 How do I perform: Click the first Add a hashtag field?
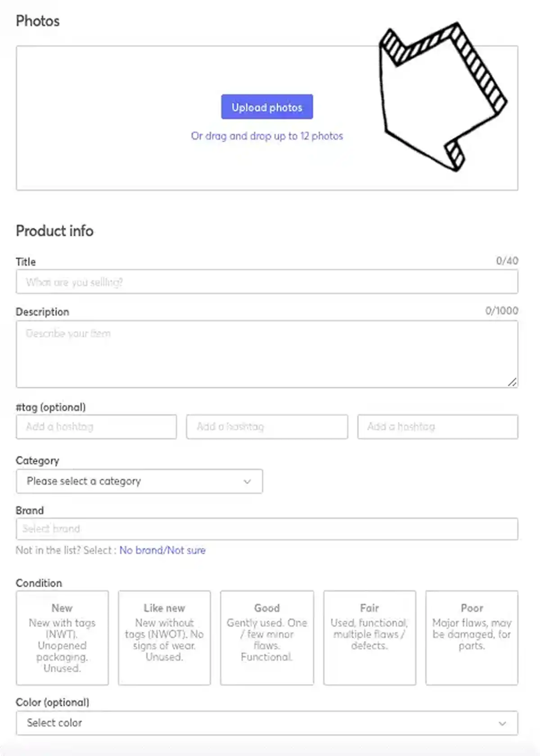[x=96, y=427]
